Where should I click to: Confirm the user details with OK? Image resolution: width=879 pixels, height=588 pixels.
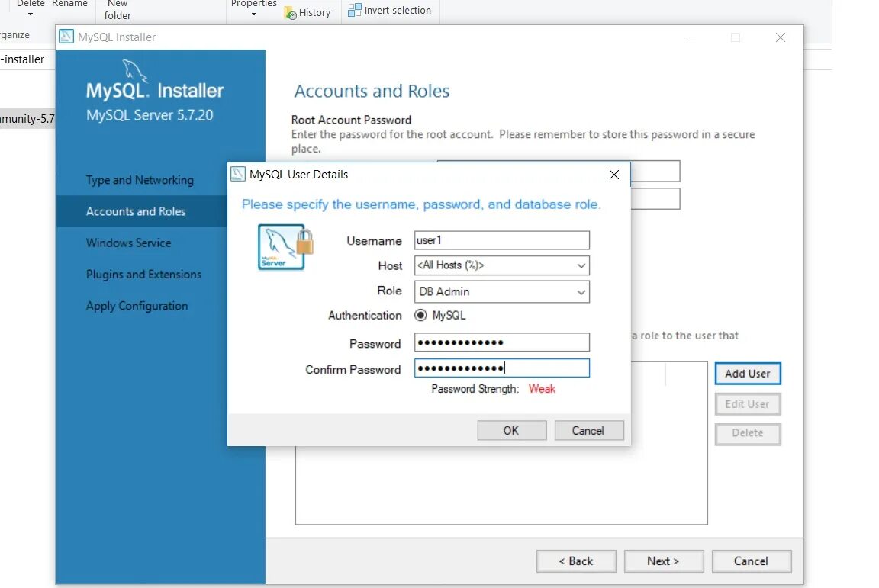[512, 430]
